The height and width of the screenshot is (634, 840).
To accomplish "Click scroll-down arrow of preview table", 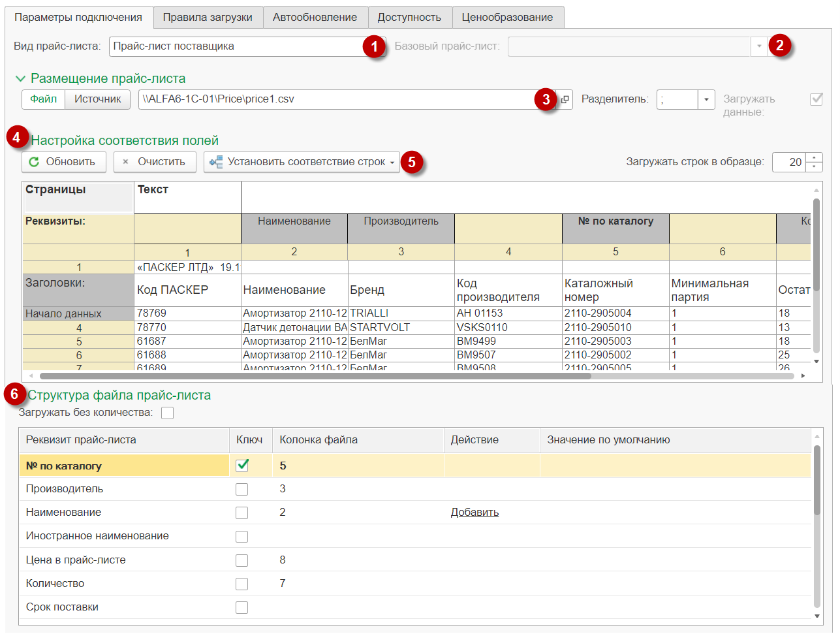I will [x=817, y=361].
